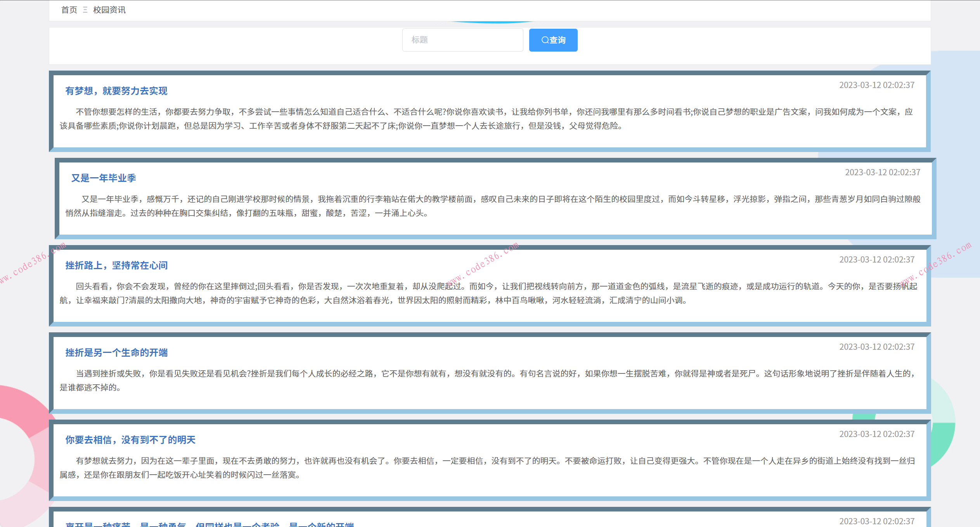
Task: Click the magnifier icon in 查询 button
Action: [x=545, y=40]
